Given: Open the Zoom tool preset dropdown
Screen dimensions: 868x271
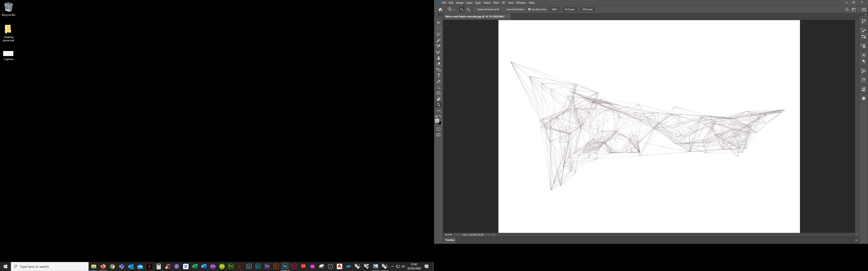Looking at the screenshot, I should (x=454, y=9).
